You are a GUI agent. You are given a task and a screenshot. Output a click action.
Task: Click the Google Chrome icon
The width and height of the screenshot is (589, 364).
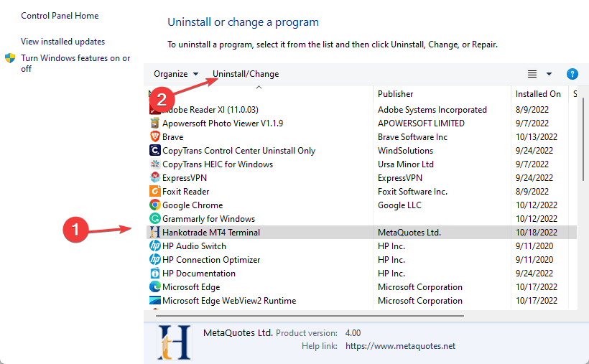tap(154, 205)
